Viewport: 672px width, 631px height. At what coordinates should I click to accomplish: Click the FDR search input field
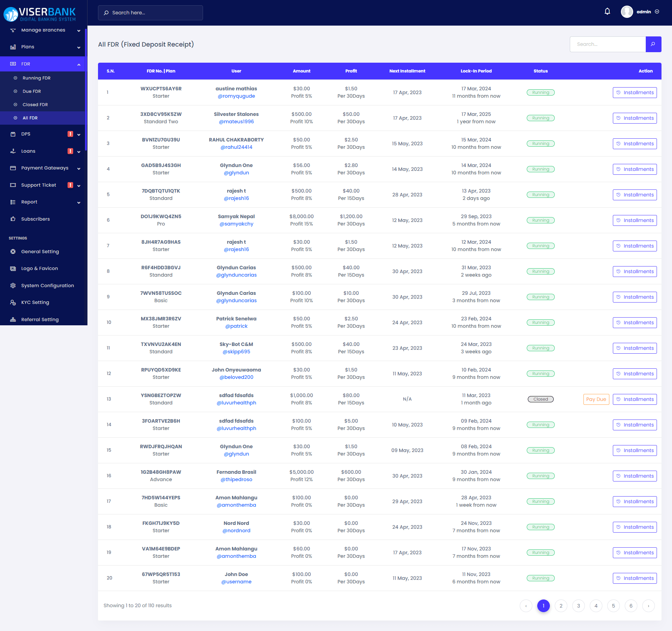tap(607, 44)
